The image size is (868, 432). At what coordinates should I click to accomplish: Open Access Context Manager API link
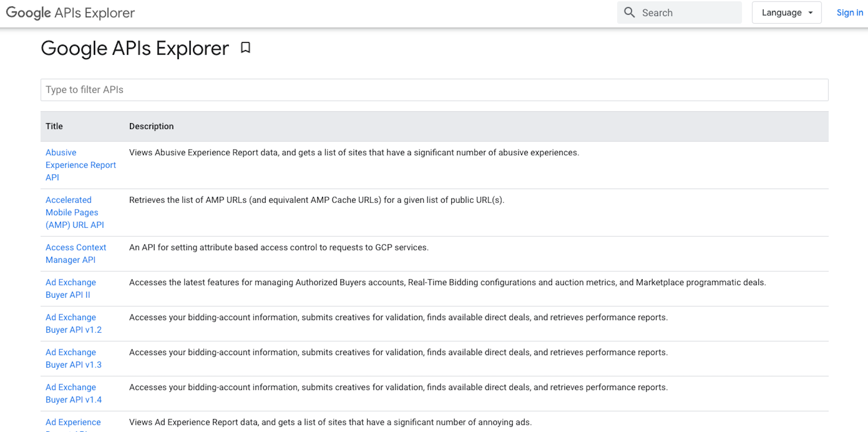click(x=76, y=254)
